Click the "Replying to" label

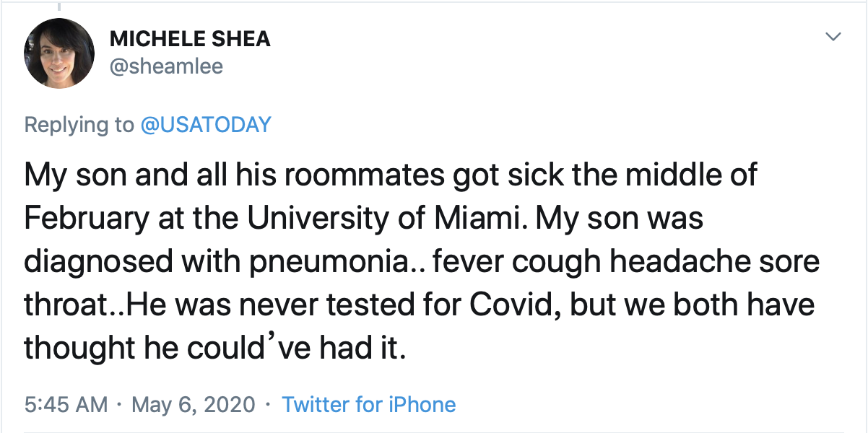coord(79,125)
